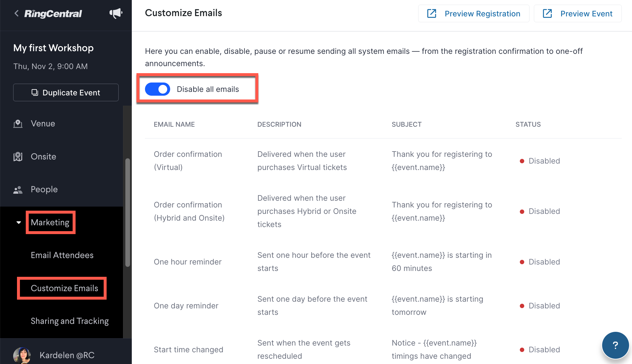This screenshot has width=632, height=364.
Task: Select Email Attendees in sidebar
Action: [62, 255]
